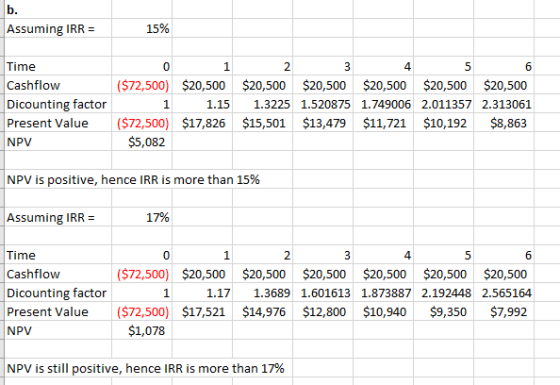Select the discount factor 2.192448 cell
560x385 pixels.
(x=444, y=293)
